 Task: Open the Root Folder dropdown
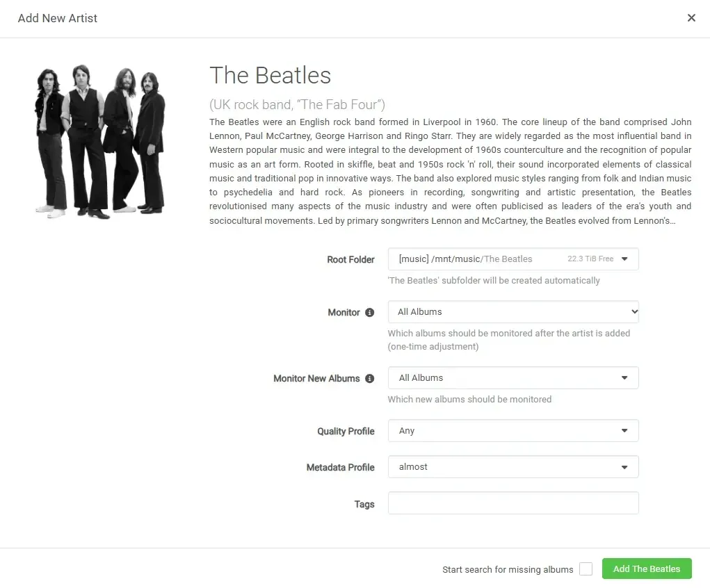point(513,259)
